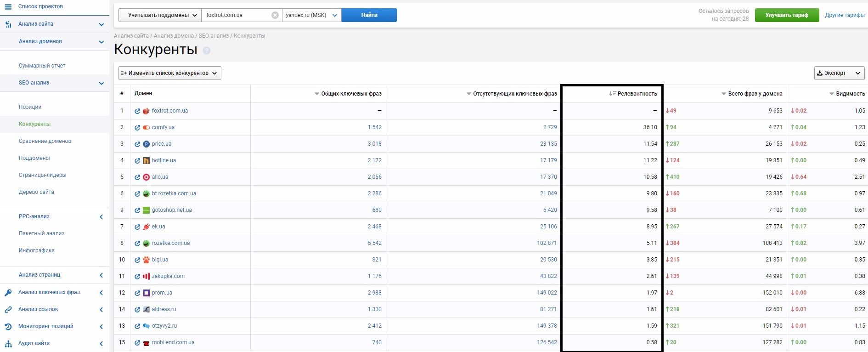868x352 pixels.
Task: Click the green Улучшить тариф button
Action: click(x=787, y=15)
